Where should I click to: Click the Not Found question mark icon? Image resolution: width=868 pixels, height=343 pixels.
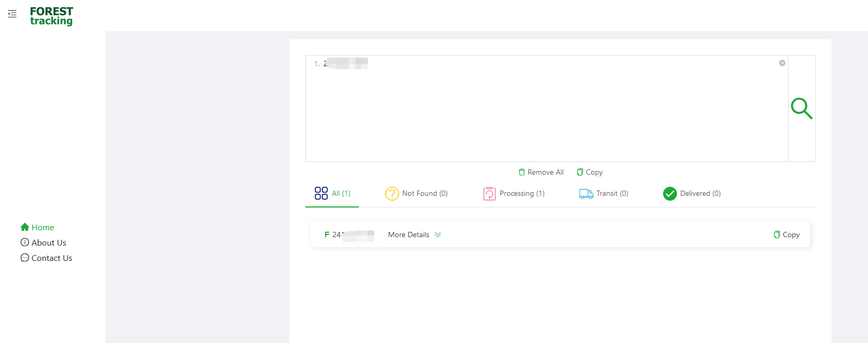point(392,194)
